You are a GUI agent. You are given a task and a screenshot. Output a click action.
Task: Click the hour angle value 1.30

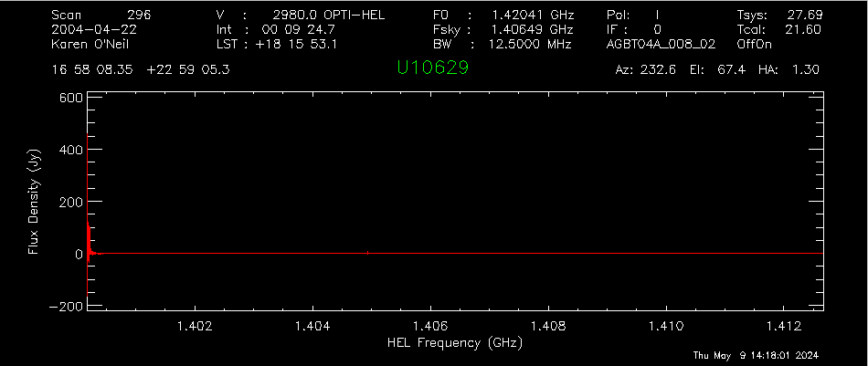point(805,69)
